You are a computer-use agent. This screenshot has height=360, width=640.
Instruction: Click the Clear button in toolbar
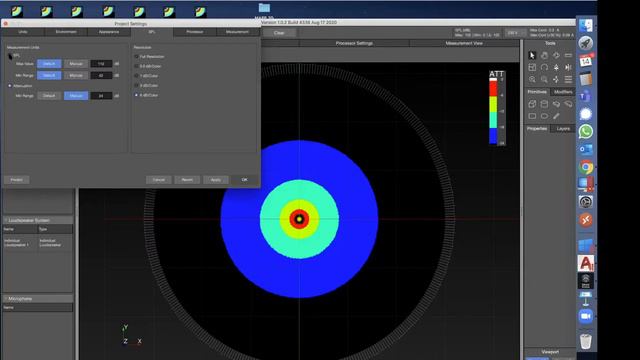[279, 33]
